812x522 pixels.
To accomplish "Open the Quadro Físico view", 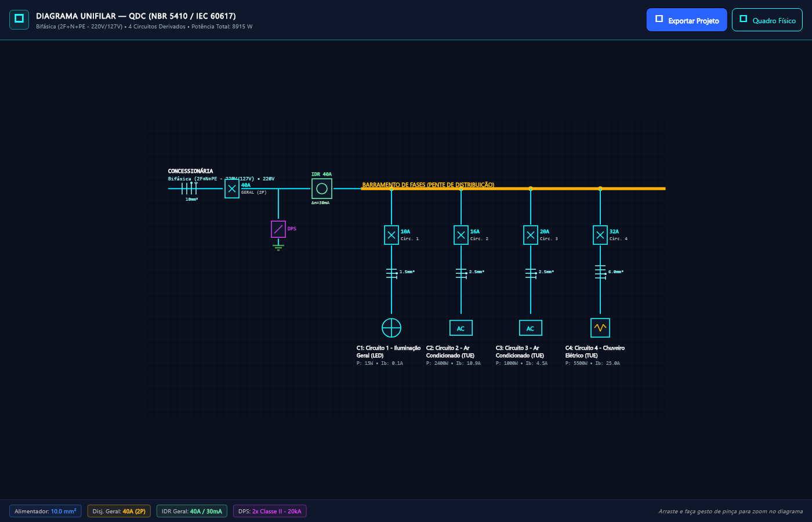I will pos(767,20).
